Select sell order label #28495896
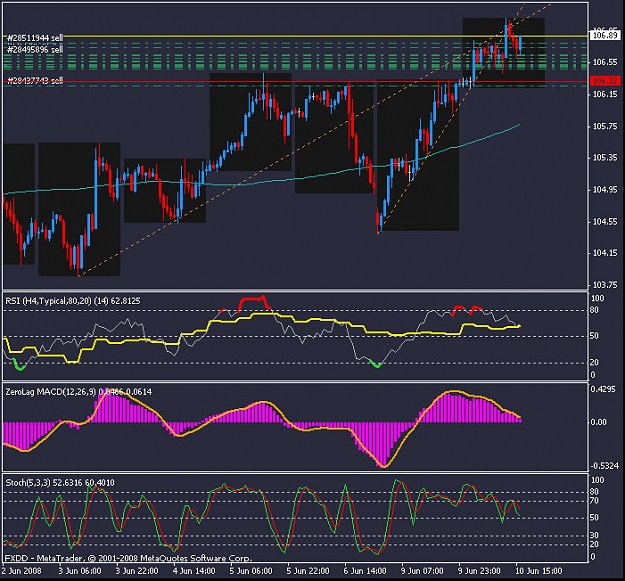Screen dimensions: 625x581 [x=35, y=49]
